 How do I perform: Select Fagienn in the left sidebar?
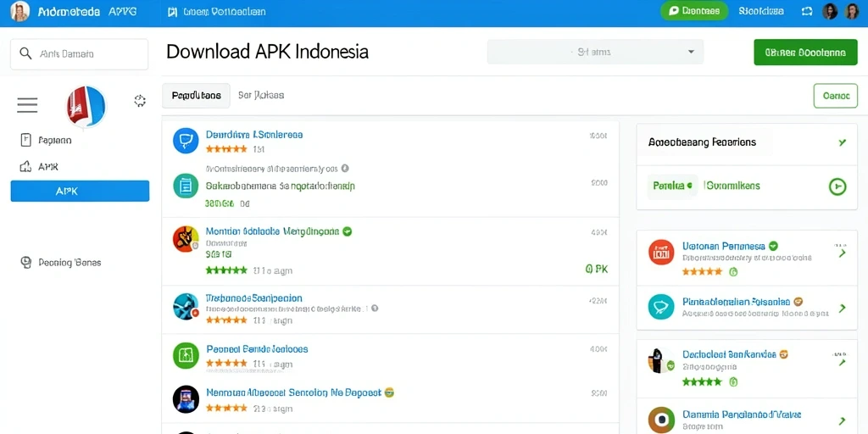(x=55, y=141)
